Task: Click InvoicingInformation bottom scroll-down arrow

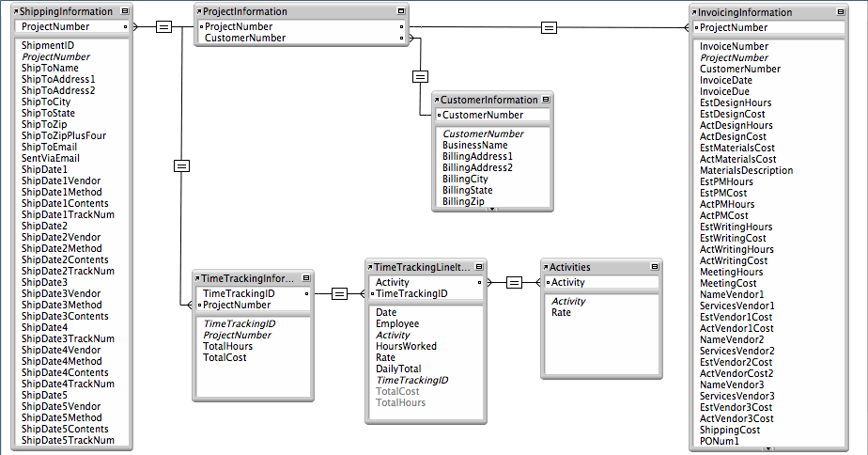Action: [768, 449]
